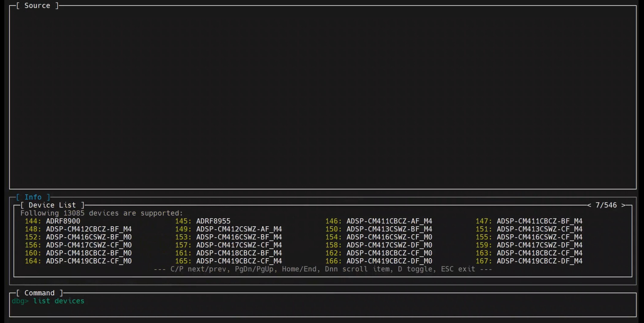
Task: Select device 158 ADSP-CM417CSWZ-DF_M0
Action: [x=389, y=245]
